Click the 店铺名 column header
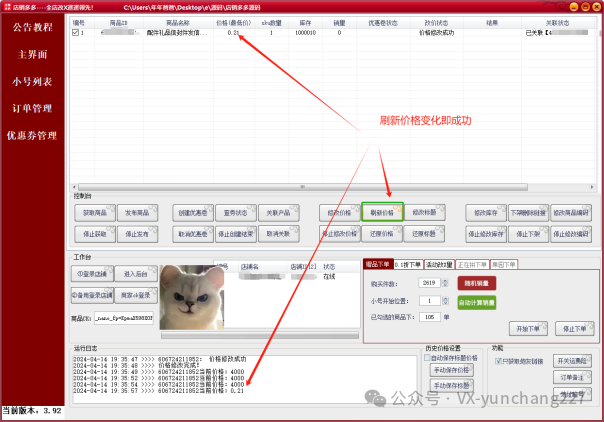This screenshot has height=422, width=604. click(x=249, y=267)
